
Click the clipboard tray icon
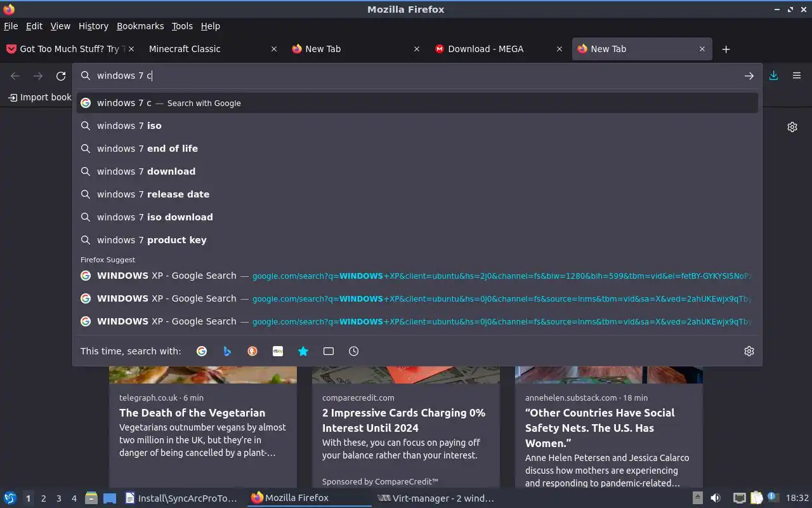(x=756, y=498)
